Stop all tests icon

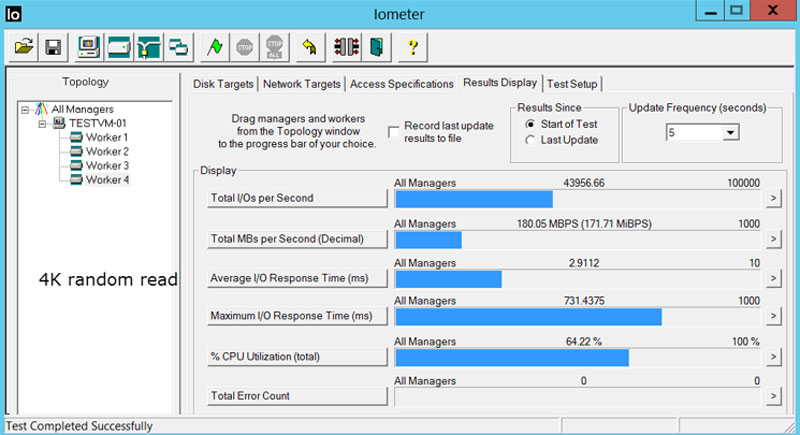[x=274, y=47]
